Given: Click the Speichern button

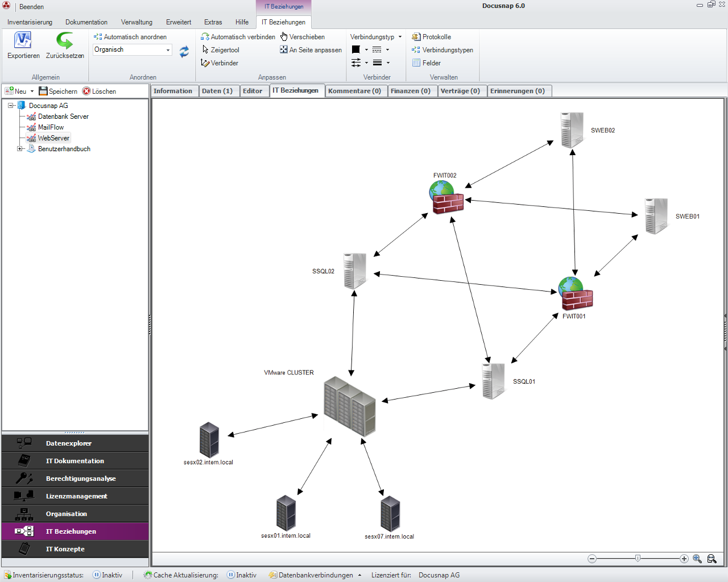Looking at the screenshot, I should pos(58,92).
